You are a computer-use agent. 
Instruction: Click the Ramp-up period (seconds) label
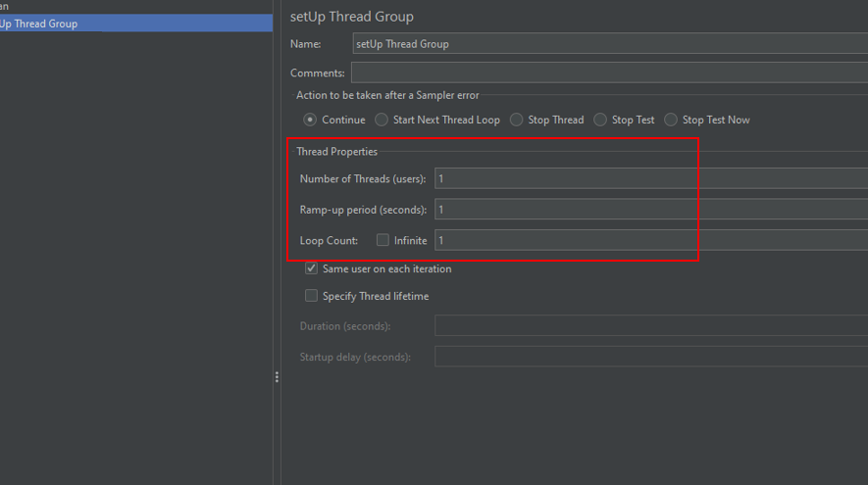[x=363, y=210]
